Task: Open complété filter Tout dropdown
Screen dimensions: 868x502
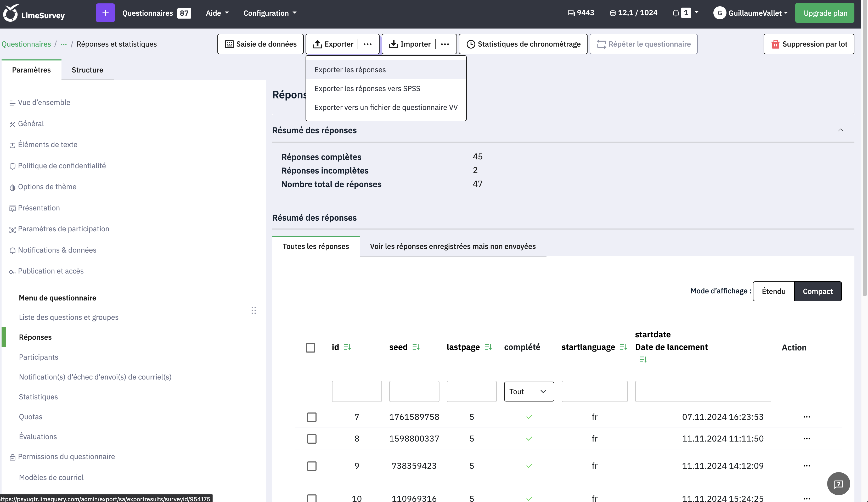Action: [x=529, y=391]
